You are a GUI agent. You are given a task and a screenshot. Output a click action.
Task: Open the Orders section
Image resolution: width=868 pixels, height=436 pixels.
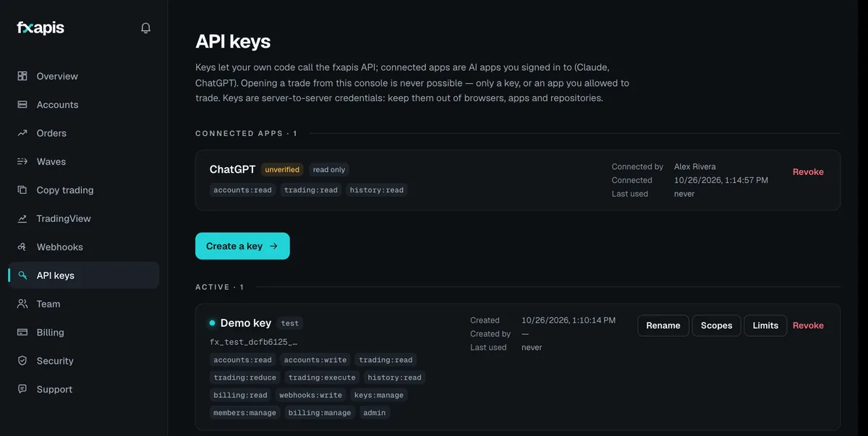(x=84, y=133)
